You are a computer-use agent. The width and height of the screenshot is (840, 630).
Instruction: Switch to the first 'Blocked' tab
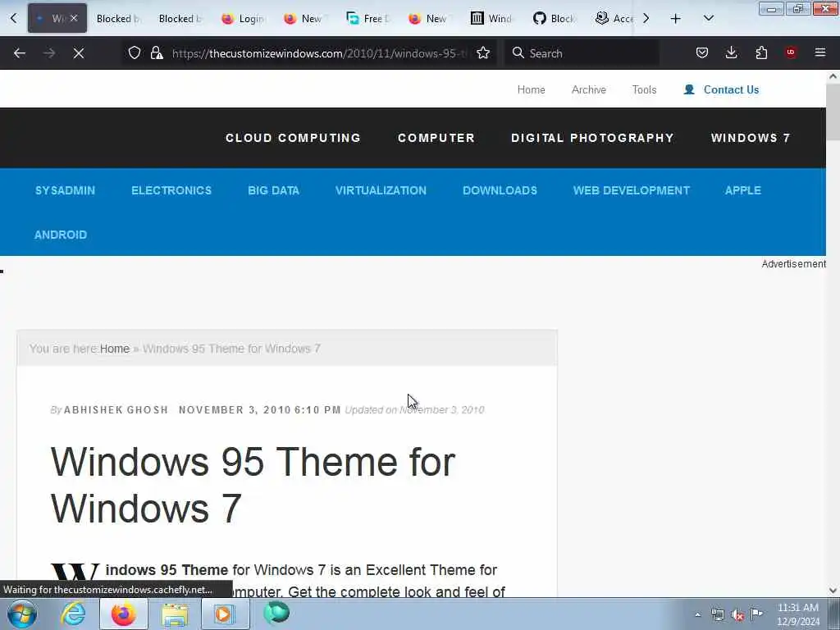(118, 19)
